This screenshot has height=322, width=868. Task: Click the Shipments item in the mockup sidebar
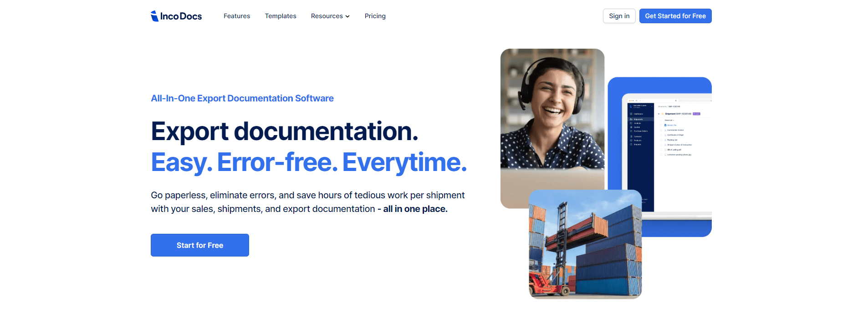click(638, 119)
